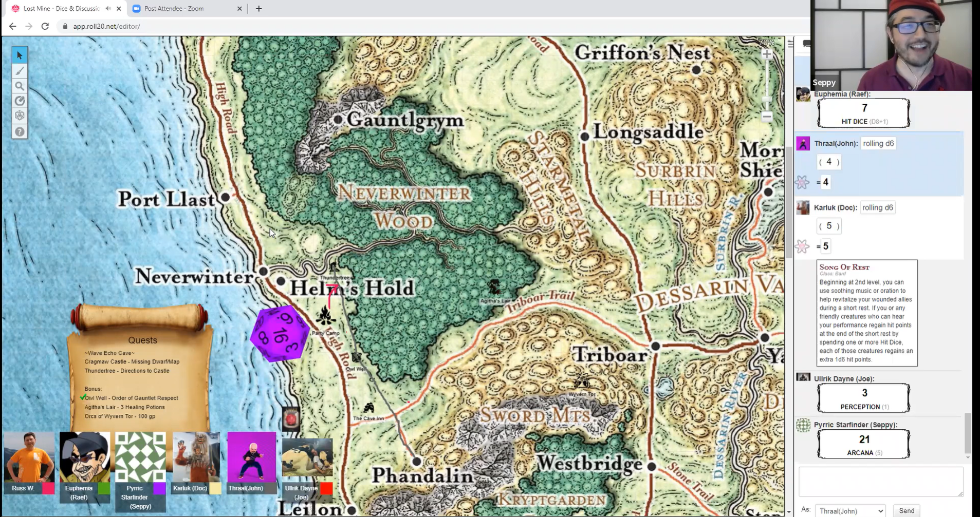
Task: Activate the Zoom magnifier tool
Action: tap(20, 86)
